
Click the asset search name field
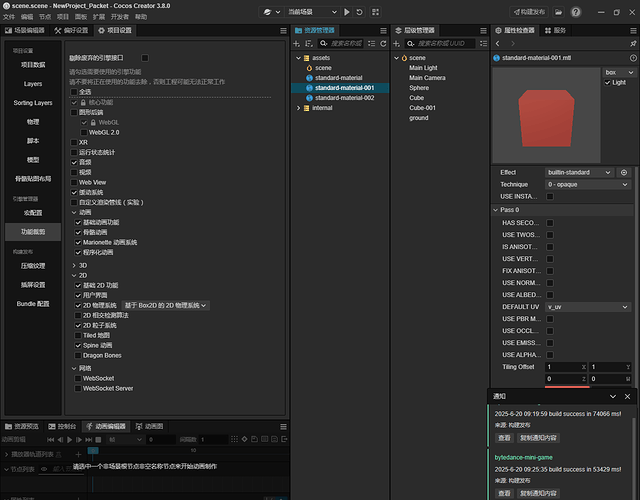point(341,43)
